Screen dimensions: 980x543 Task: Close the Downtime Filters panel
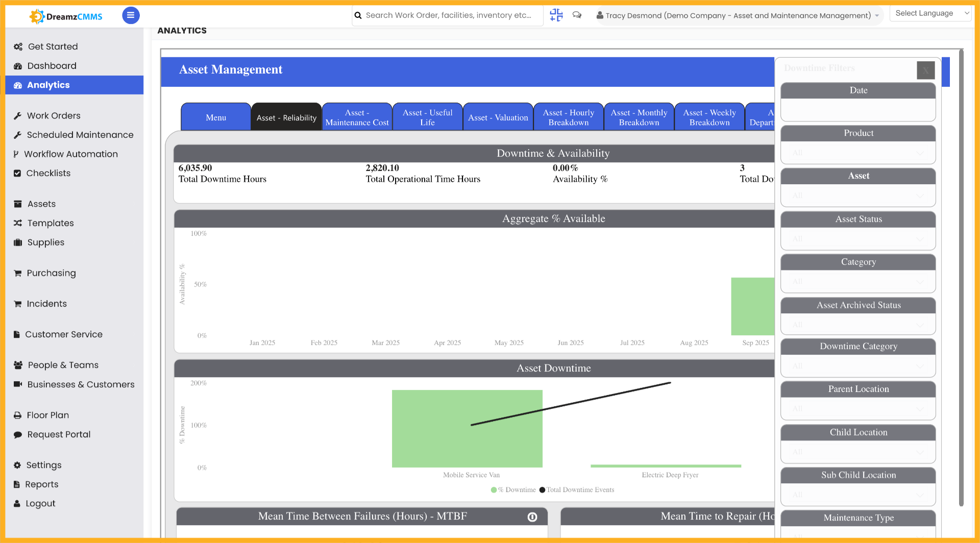coord(925,70)
